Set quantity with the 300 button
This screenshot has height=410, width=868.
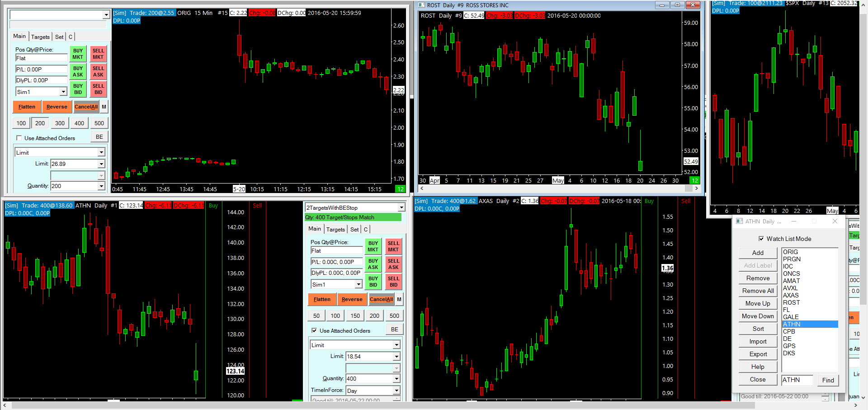(x=60, y=123)
